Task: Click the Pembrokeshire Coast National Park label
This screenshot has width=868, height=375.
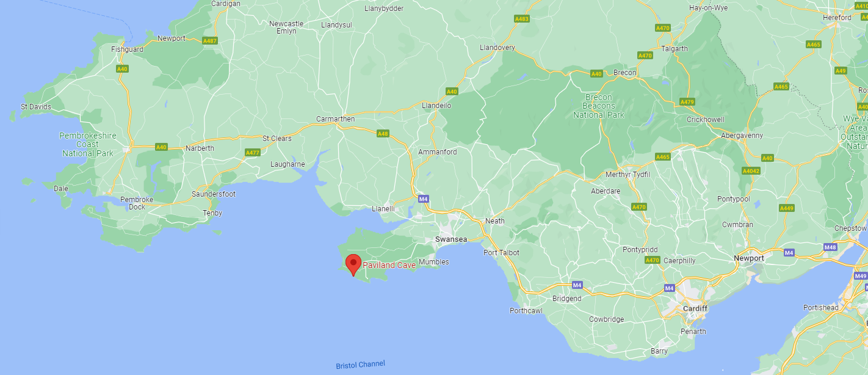Action: pyautogui.click(x=87, y=144)
